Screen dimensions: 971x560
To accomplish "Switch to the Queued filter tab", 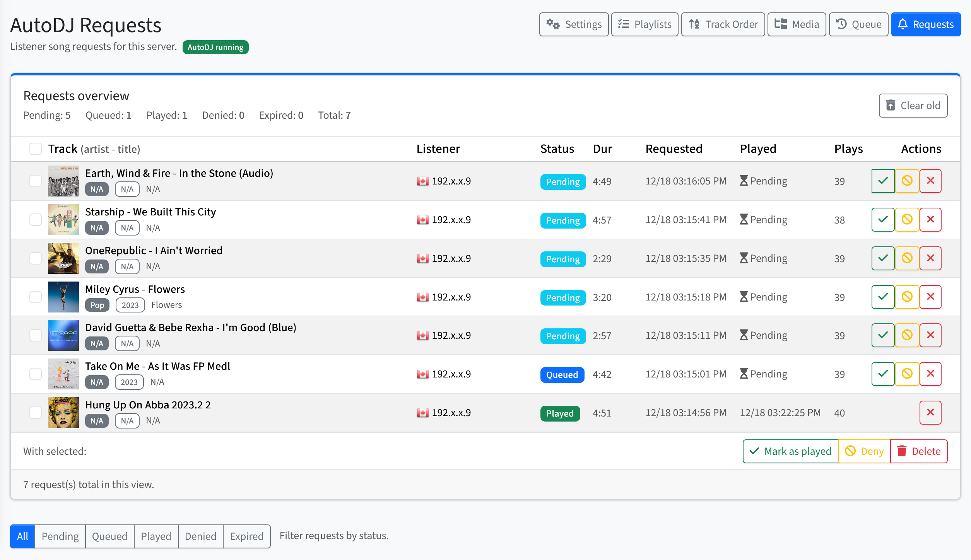I will click(109, 536).
